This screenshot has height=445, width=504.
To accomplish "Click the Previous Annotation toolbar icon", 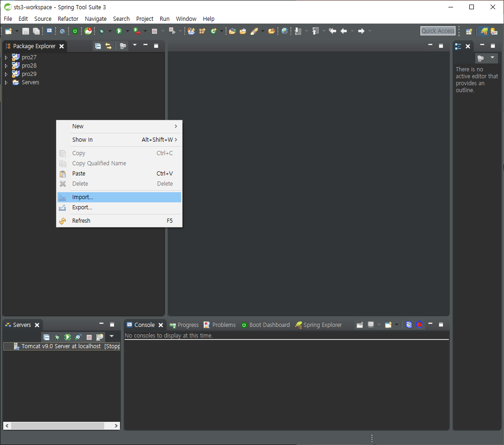I will pos(315,31).
